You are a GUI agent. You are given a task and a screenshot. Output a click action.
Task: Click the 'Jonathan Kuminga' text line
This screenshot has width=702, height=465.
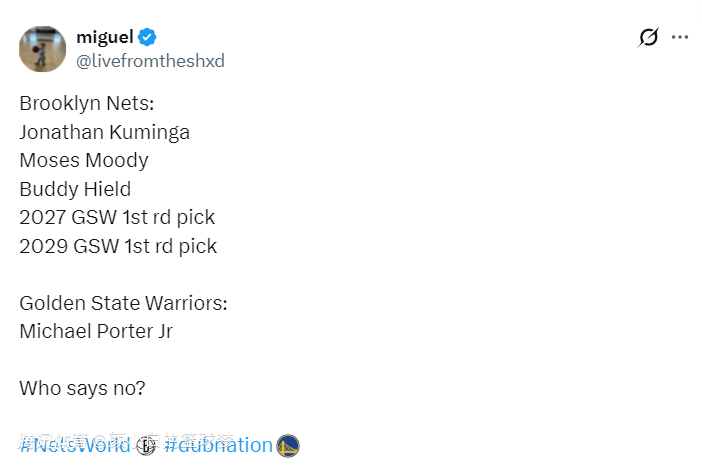pyautogui.click(x=104, y=132)
